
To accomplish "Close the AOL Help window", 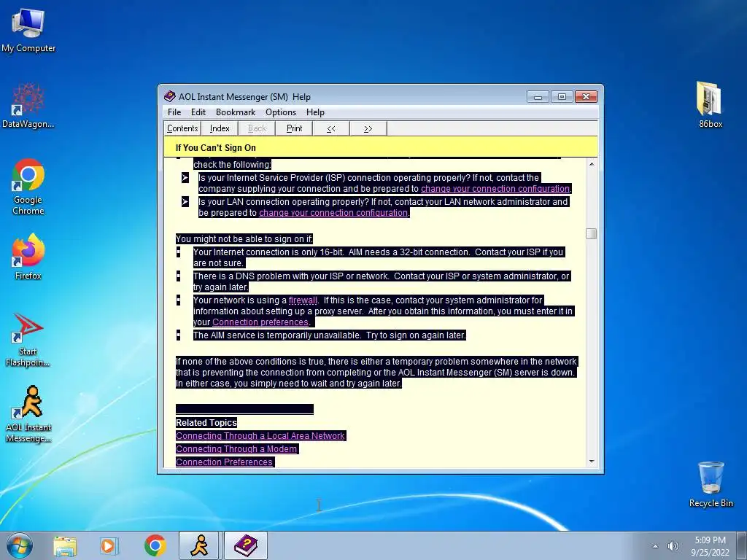I will (x=586, y=97).
